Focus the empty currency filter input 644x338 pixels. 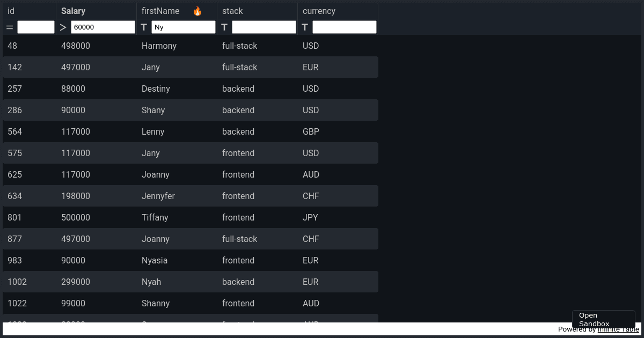[345, 27]
